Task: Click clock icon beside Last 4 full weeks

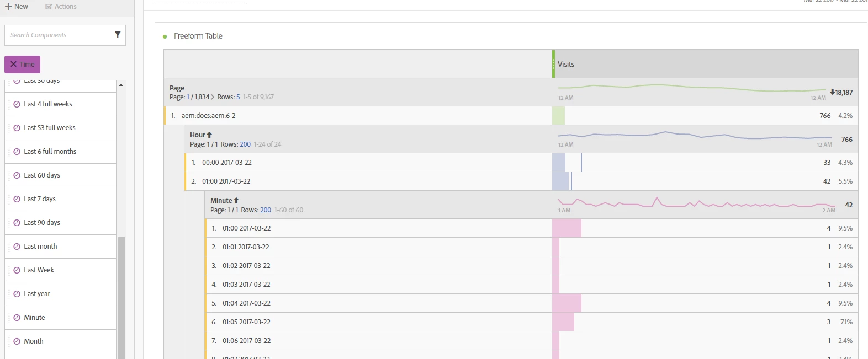Action: 17,104
